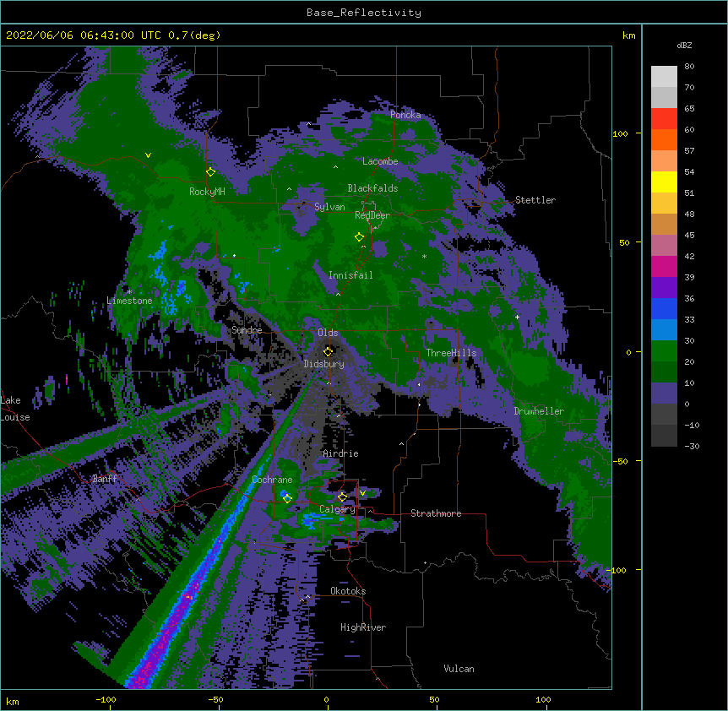The height and width of the screenshot is (711, 728).
Task: Click the Base_Reflectivity title text
Action: 363,13
